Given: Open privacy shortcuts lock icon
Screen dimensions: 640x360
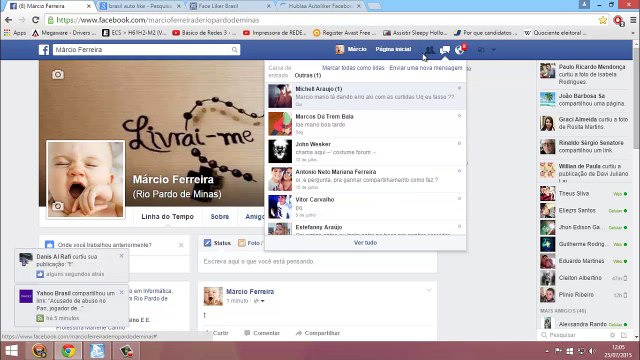Looking at the screenshot, I should tap(481, 50).
